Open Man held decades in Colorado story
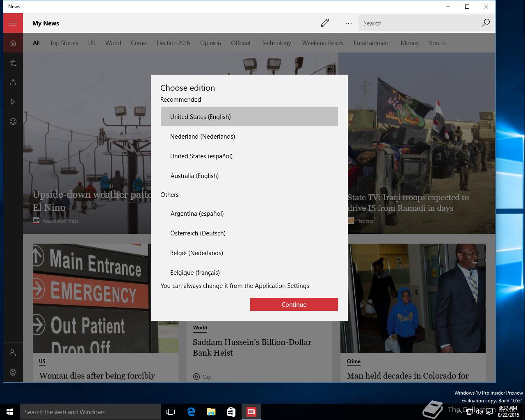525x420 pixels. point(407,376)
